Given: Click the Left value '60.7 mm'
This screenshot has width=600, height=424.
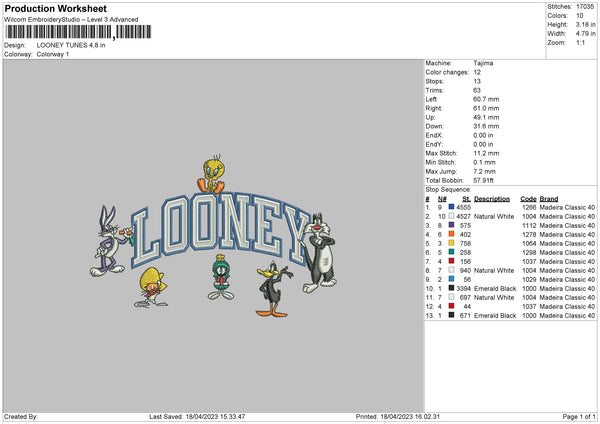Looking at the screenshot, I should 486,99.
